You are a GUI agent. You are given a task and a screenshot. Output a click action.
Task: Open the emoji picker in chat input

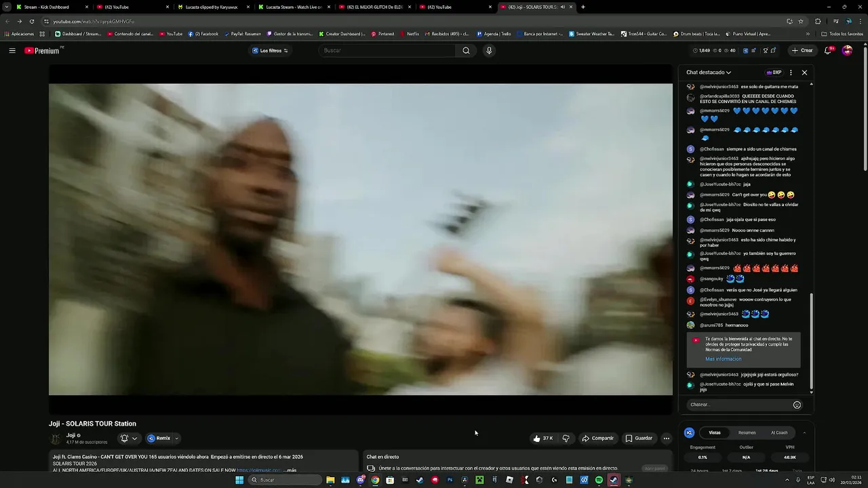(x=797, y=405)
